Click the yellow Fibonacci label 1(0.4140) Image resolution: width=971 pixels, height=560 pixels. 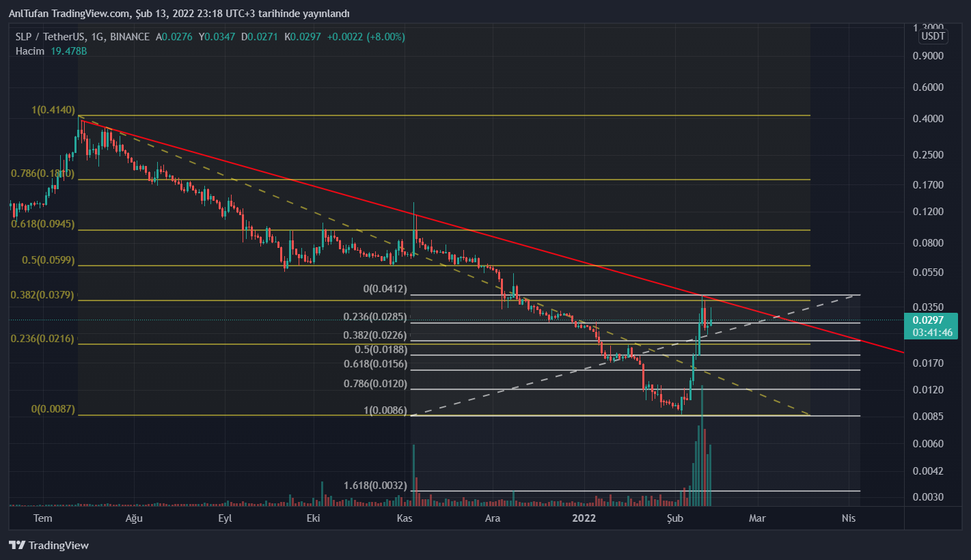pyautogui.click(x=53, y=110)
